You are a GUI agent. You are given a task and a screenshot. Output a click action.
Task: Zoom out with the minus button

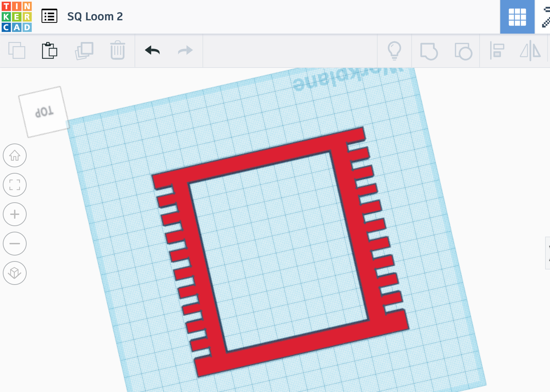[15, 244]
